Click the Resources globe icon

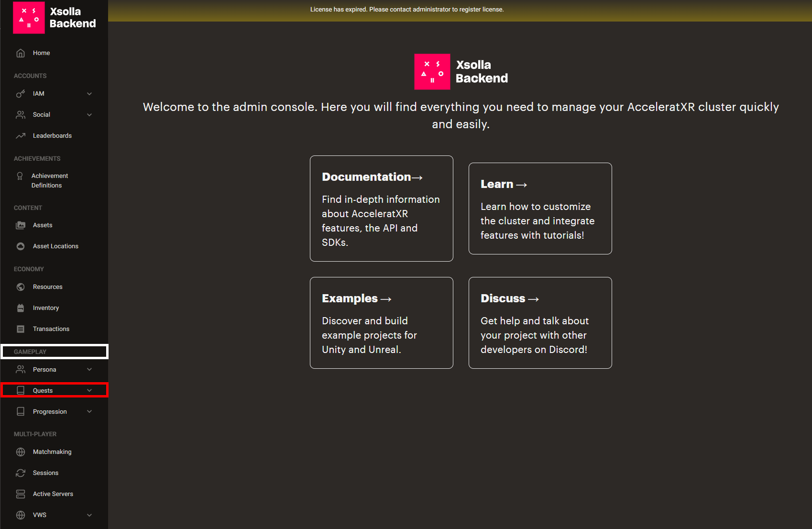(21, 287)
